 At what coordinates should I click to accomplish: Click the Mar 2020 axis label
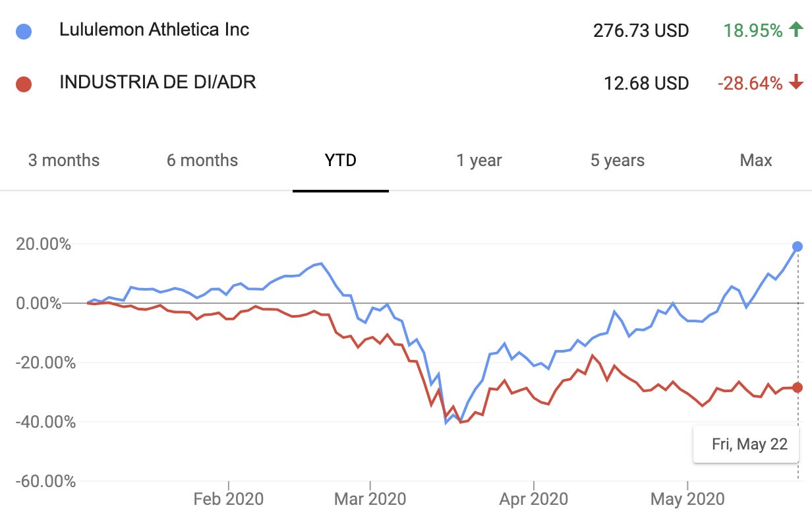[371, 499]
